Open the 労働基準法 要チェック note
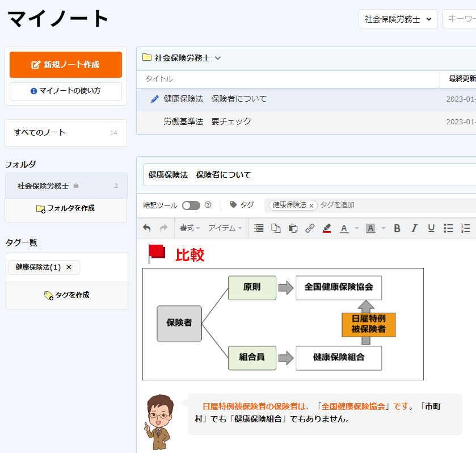Screen dimensions: 476x453 click(207, 121)
